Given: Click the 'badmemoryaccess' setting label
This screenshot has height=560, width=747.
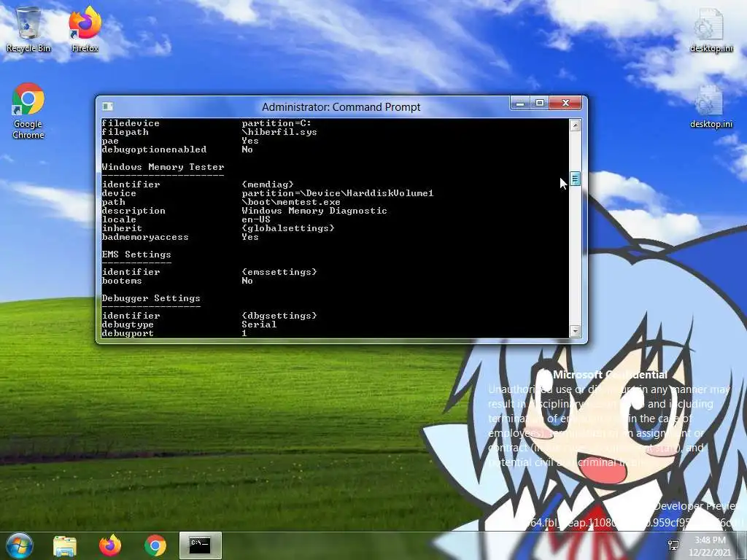Looking at the screenshot, I should coord(145,237).
